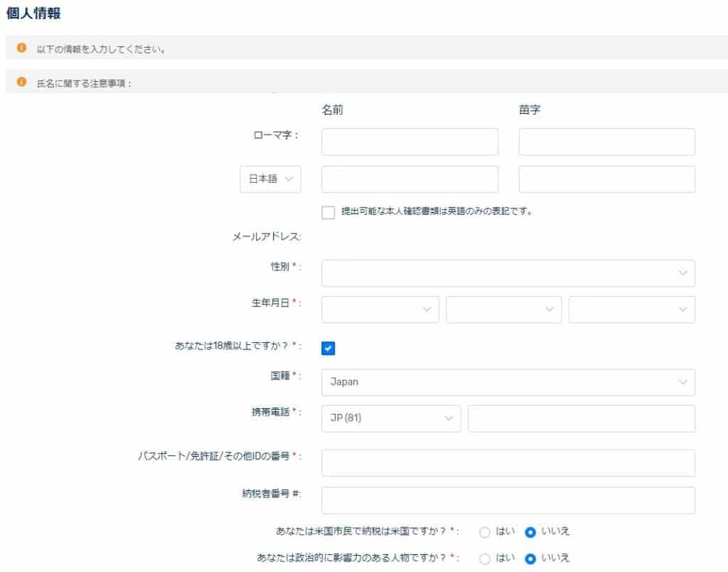Open the first 生年月日 dropdown
Screen dimensions: 728x572
pyautogui.click(x=380, y=309)
